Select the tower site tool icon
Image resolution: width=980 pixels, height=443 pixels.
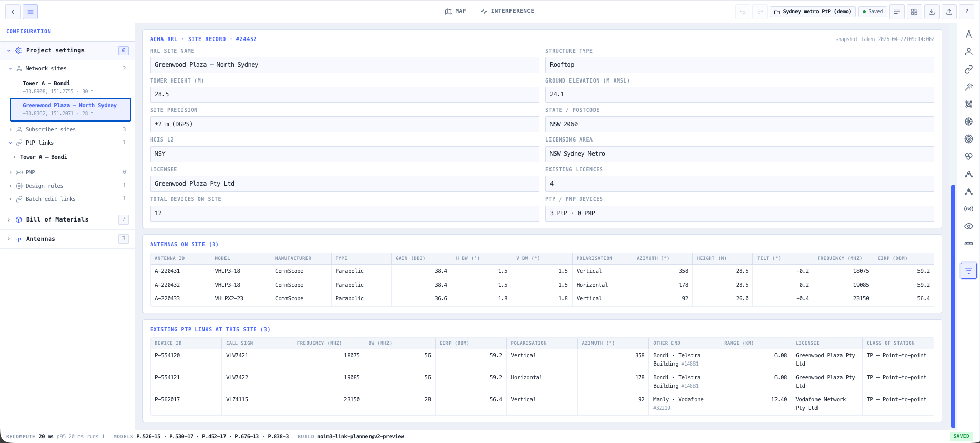(x=969, y=34)
